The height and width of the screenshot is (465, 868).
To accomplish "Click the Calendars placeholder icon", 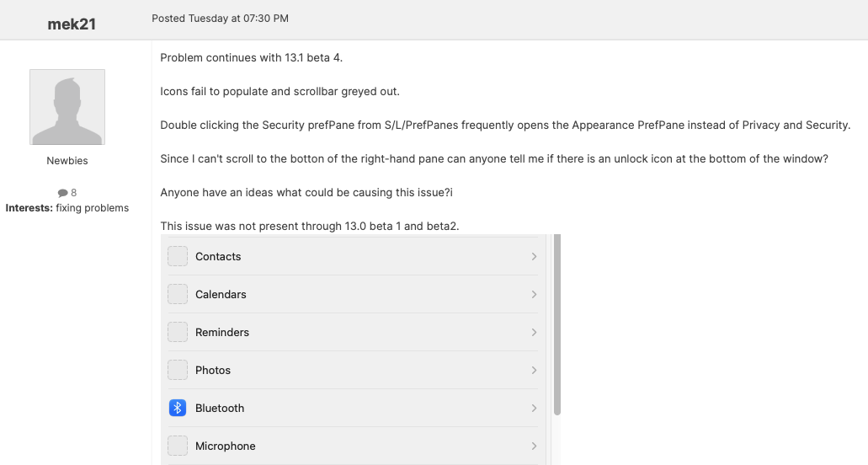I will click(178, 294).
